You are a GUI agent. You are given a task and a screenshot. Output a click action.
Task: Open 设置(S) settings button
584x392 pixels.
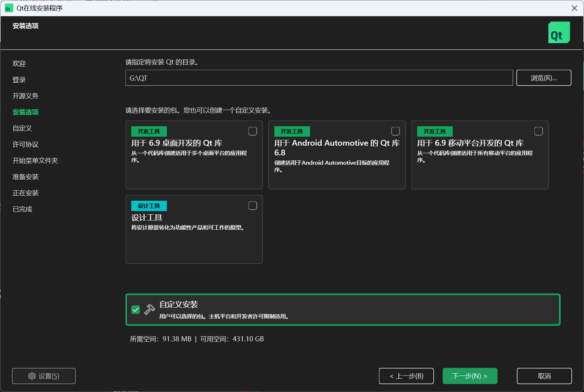pyautogui.click(x=44, y=376)
